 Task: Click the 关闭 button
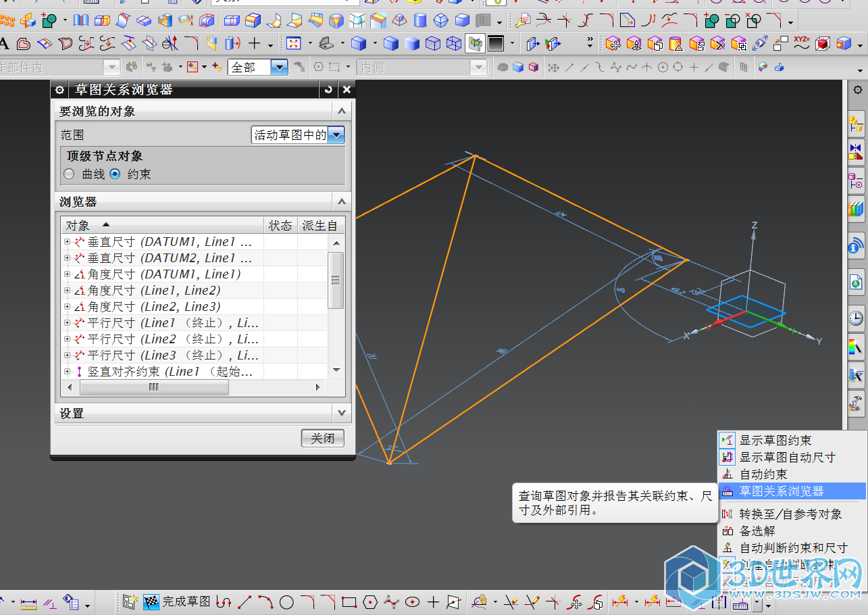[323, 438]
